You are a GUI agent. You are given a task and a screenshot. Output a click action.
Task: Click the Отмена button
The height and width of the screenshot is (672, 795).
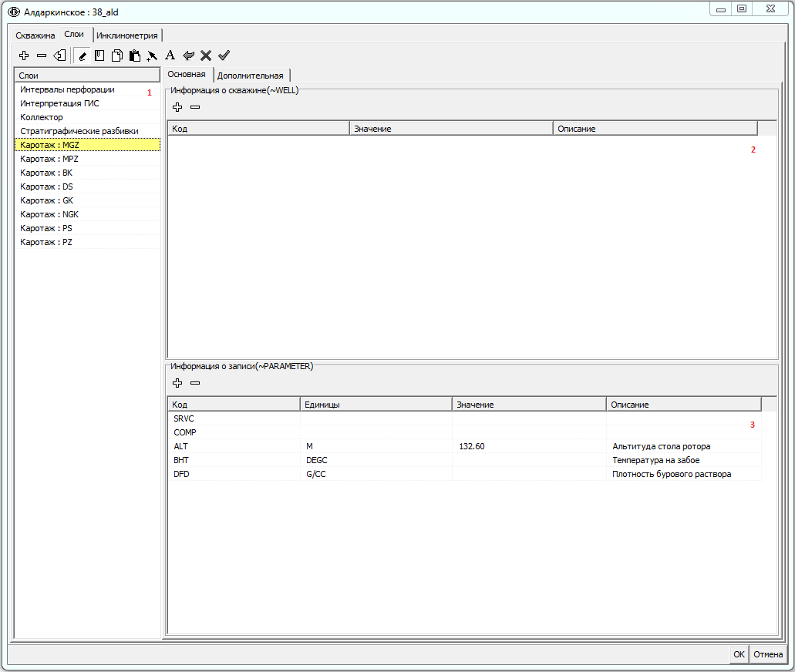[767, 654]
